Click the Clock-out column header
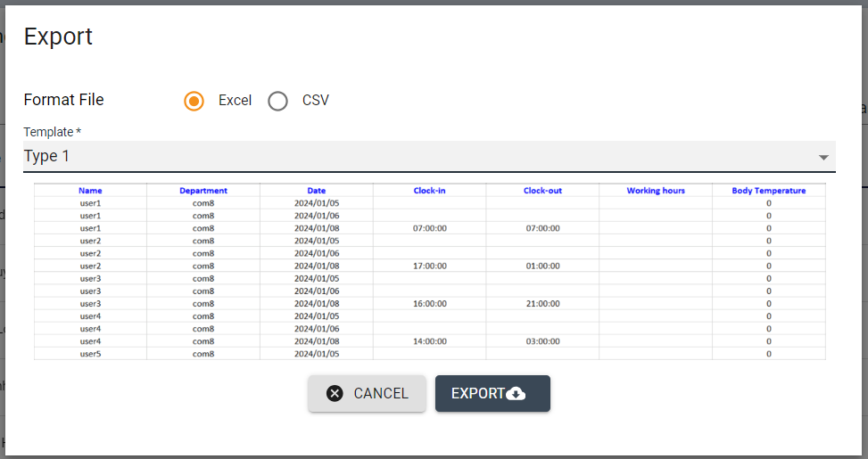The image size is (868, 459). pyautogui.click(x=542, y=191)
